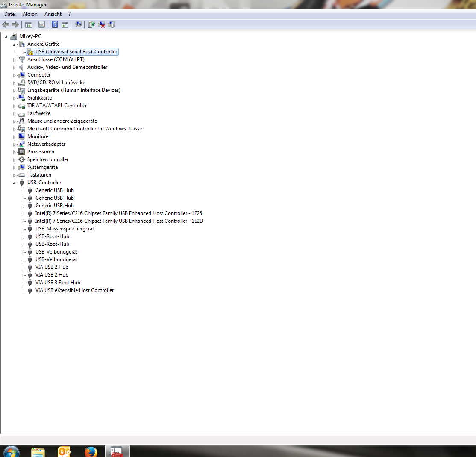
Task: Expand the Netzwerkadapter category arrow
Action: [x=14, y=144]
